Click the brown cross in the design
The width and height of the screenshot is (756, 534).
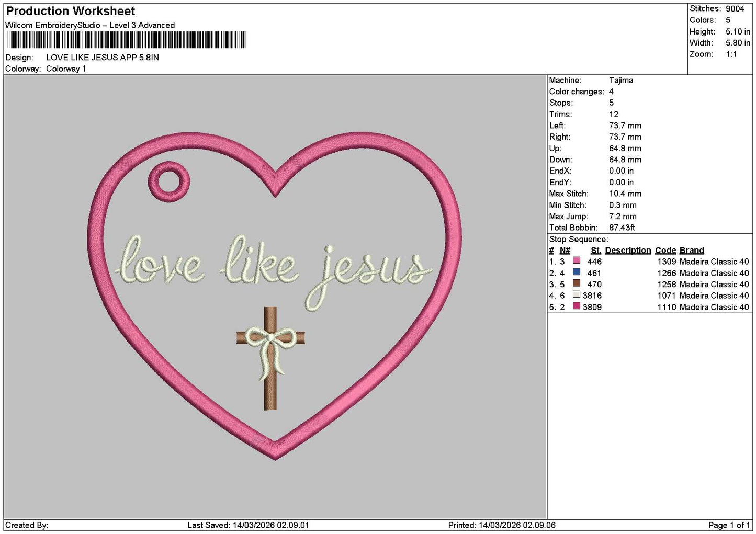coord(270,358)
